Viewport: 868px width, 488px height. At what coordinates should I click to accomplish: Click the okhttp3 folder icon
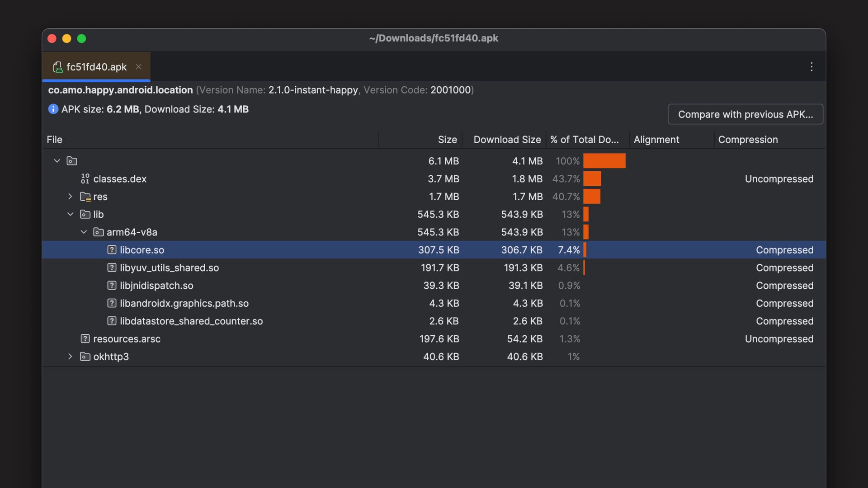point(85,357)
